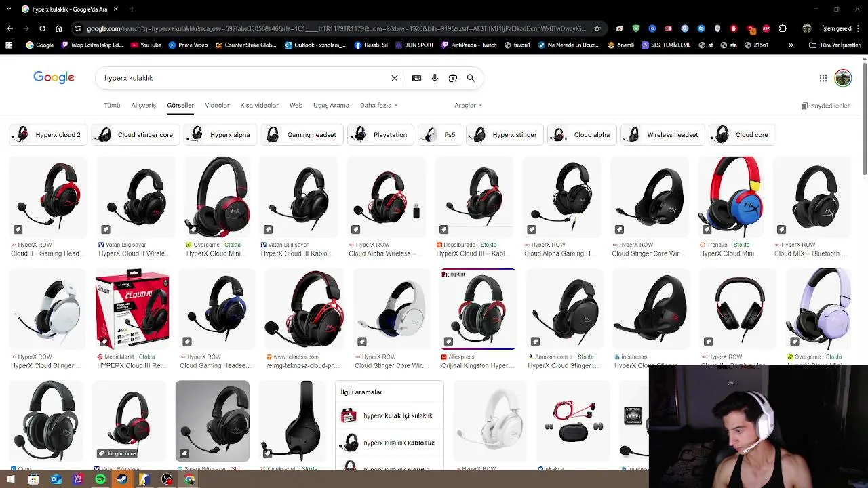
Task: Open the Chrome extensions puzzle icon
Action: (x=783, y=28)
